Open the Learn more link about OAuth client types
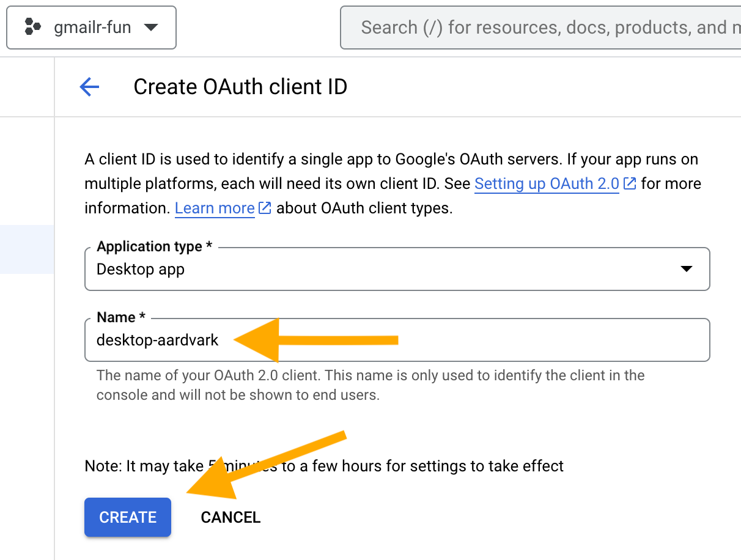The image size is (741, 560). pos(214,208)
